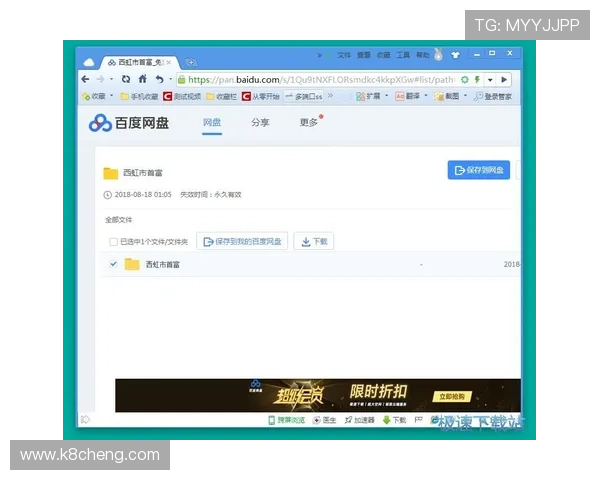Click the green compatibility icon in address bar
Screen dimensions: 600x480
pyautogui.click(x=465, y=80)
